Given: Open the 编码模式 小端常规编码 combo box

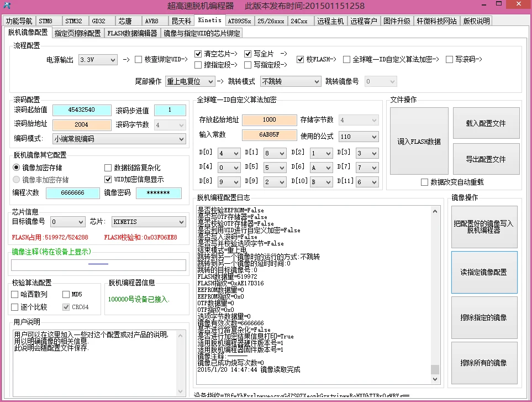Looking at the screenshot, I should point(119,139).
